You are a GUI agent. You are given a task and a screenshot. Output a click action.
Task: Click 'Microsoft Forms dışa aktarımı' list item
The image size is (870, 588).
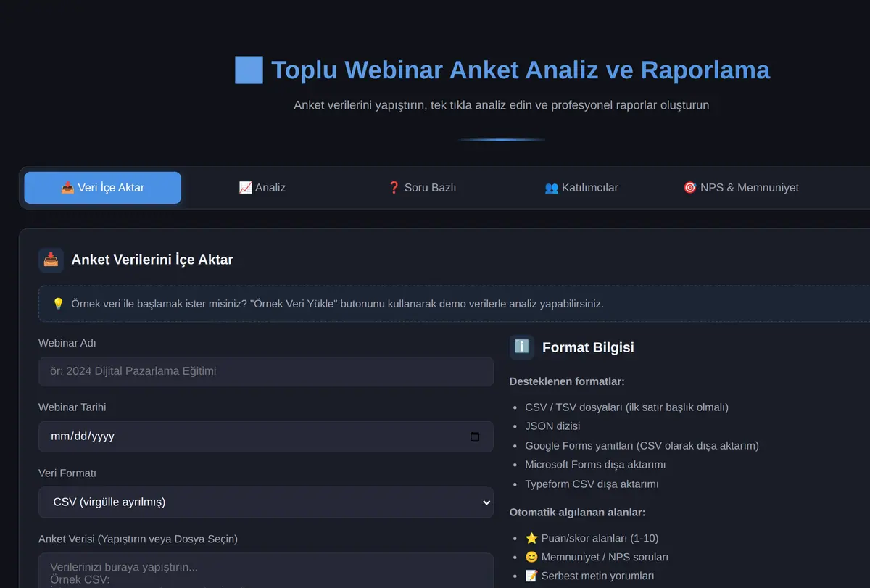pyautogui.click(x=595, y=465)
